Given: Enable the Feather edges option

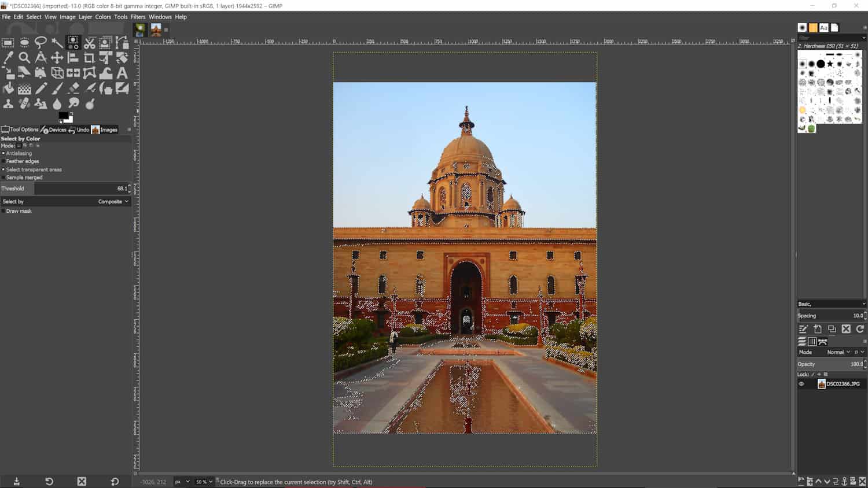Looking at the screenshot, I should tap(3, 161).
